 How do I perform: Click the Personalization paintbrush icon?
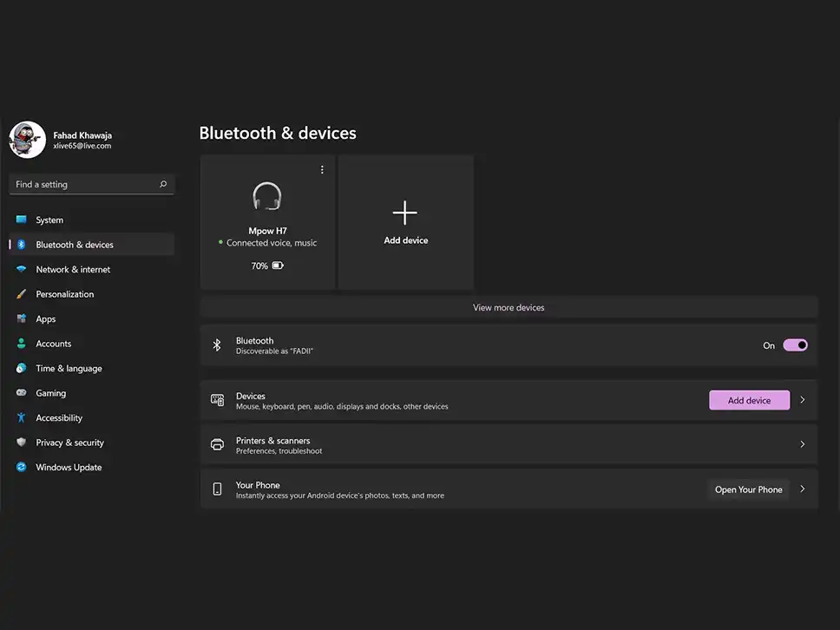(21, 294)
